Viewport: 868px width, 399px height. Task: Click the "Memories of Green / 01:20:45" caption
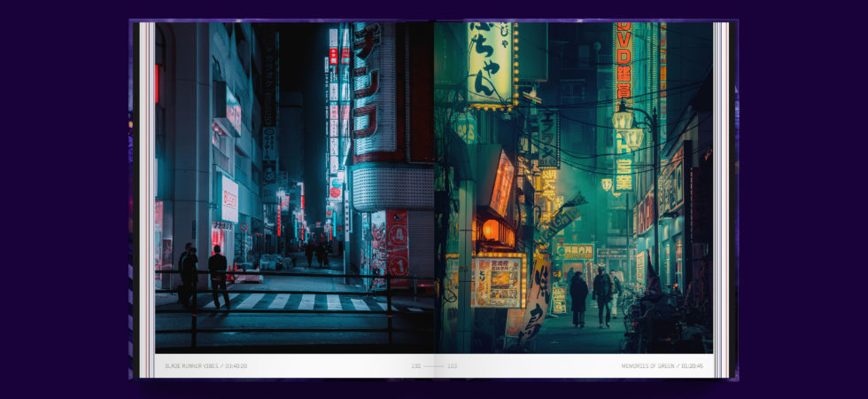662,365
